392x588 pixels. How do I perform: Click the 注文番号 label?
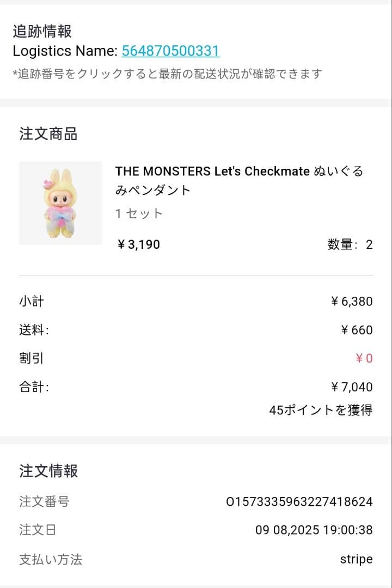(44, 501)
